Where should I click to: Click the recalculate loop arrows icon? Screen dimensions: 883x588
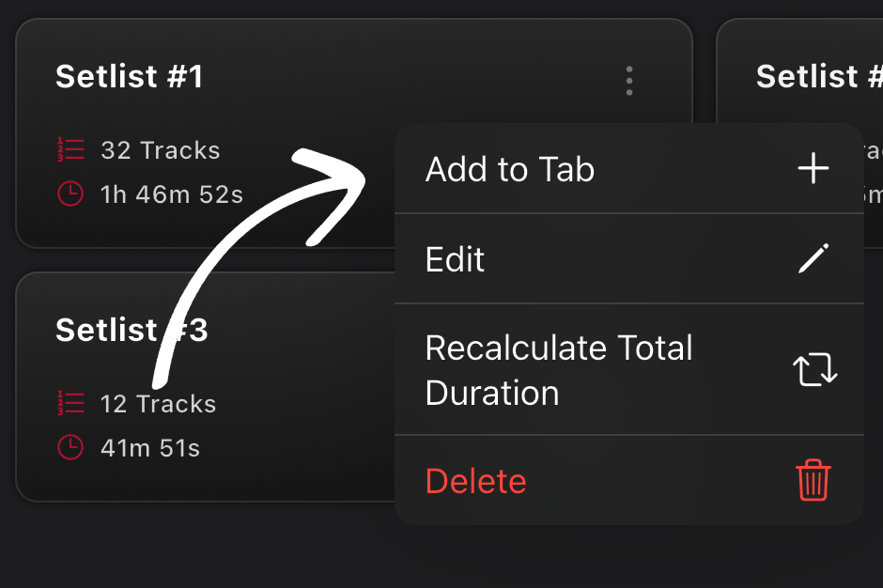coord(814,370)
